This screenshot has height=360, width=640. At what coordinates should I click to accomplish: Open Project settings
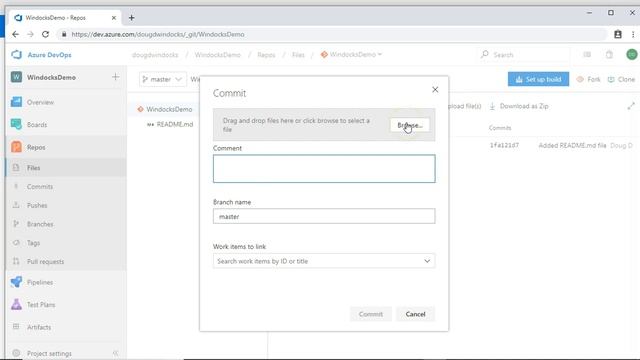[x=49, y=353]
